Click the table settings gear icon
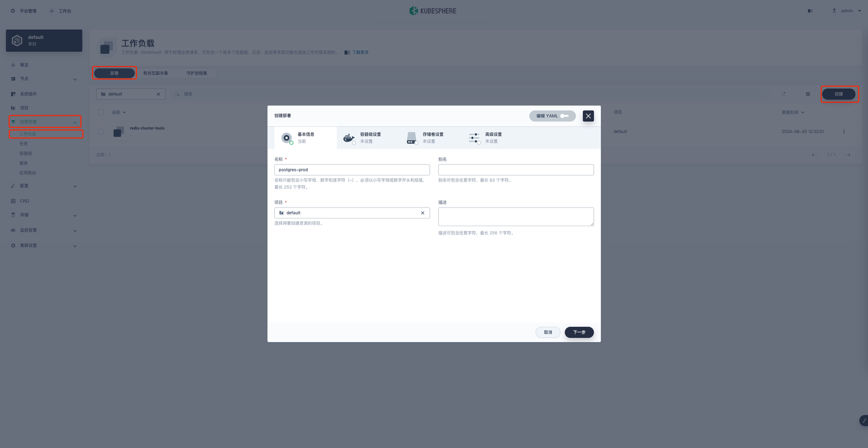The height and width of the screenshot is (448, 868). pyautogui.click(x=808, y=94)
